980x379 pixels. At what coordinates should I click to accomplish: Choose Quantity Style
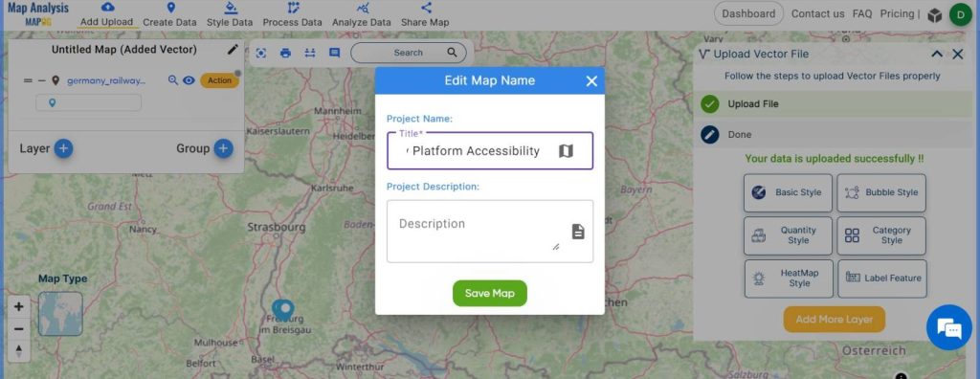pos(789,235)
